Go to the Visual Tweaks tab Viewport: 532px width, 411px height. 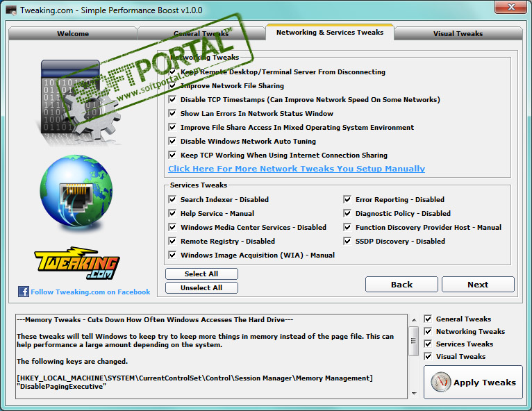click(458, 33)
